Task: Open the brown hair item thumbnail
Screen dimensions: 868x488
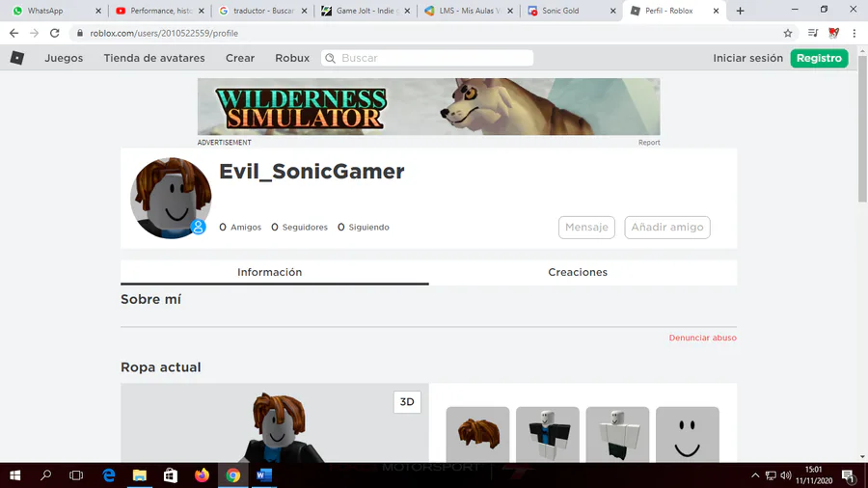Action: (477, 434)
